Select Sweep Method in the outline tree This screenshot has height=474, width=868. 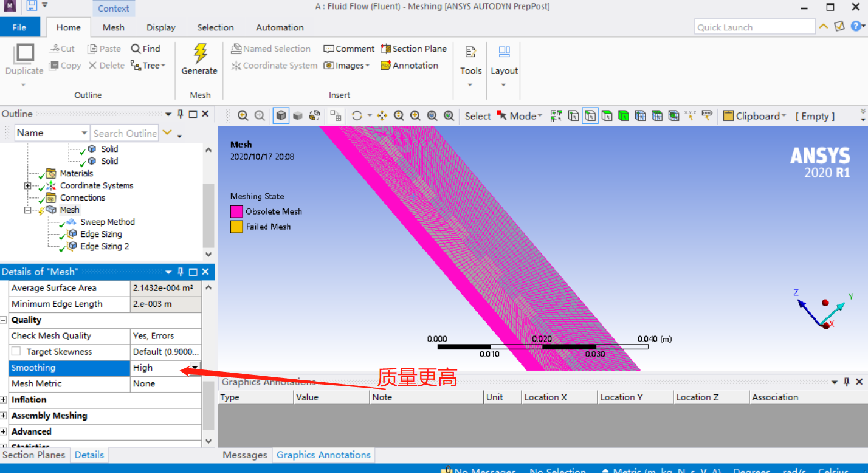(x=108, y=222)
